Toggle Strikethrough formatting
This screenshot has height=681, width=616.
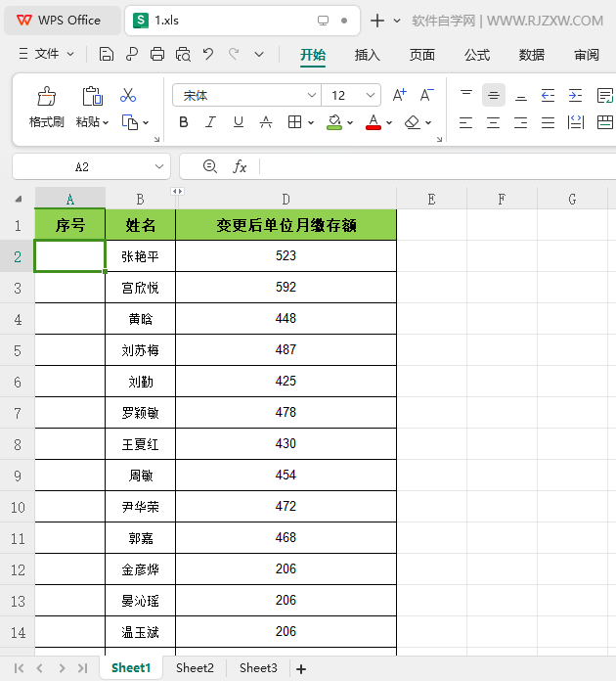266,122
